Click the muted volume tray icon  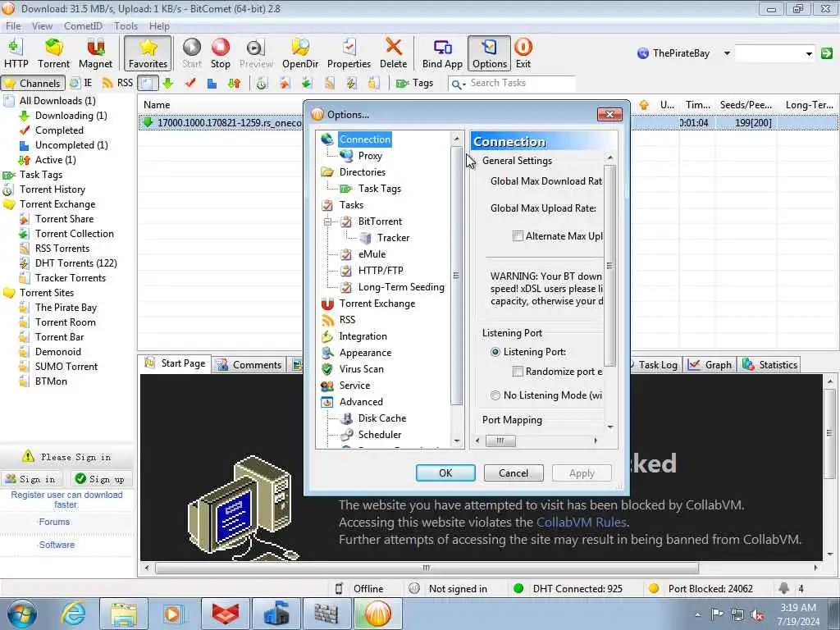[757, 615]
